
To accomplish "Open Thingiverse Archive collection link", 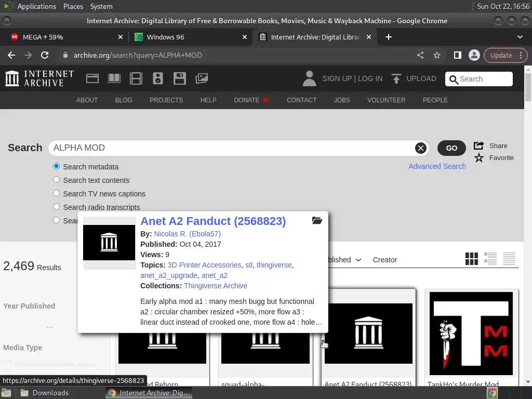I will (216, 286).
